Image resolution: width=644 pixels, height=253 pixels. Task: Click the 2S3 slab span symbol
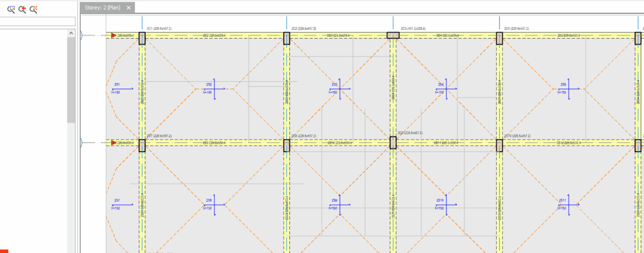[x=340, y=89]
